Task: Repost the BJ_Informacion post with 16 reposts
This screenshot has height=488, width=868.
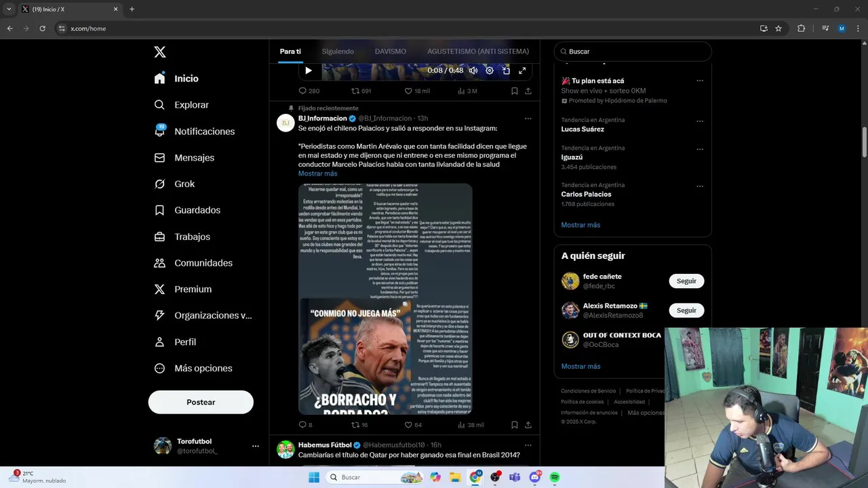Action: [x=359, y=425]
